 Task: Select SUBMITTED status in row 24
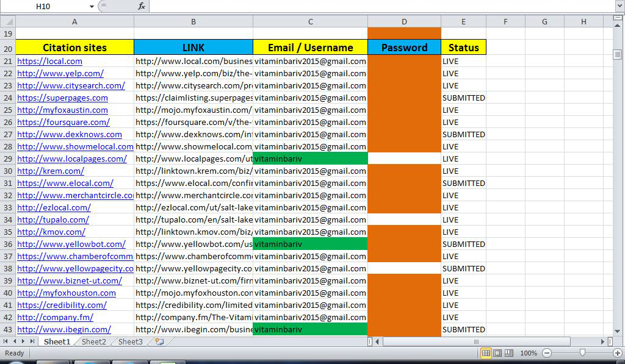464,98
